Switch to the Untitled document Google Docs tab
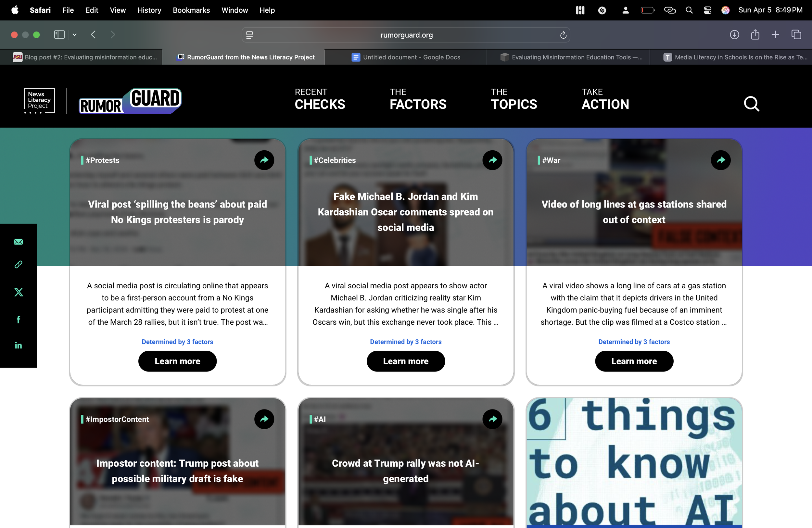 click(406, 57)
